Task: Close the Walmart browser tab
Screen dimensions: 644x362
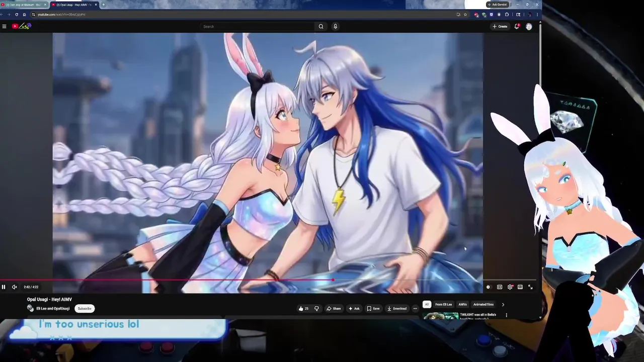Action: click(45, 5)
